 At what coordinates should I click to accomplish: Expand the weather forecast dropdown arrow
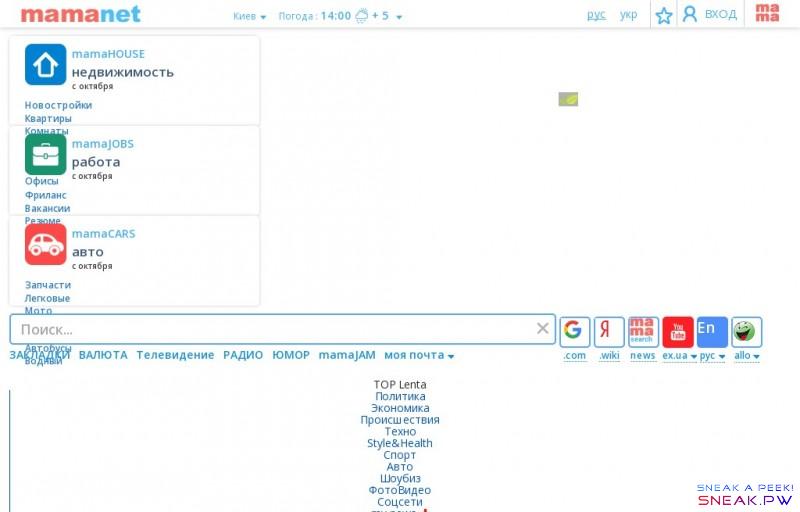tap(399, 17)
